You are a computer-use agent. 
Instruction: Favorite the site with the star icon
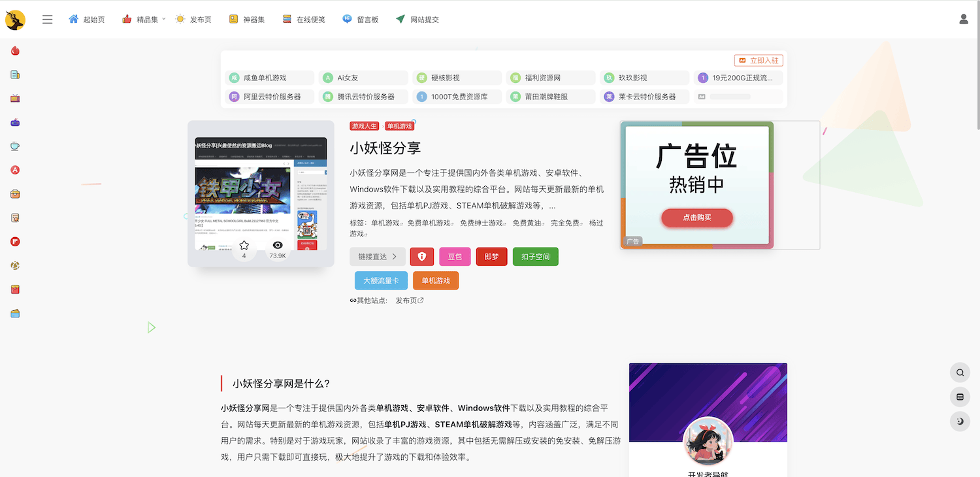pyautogui.click(x=244, y=246)
